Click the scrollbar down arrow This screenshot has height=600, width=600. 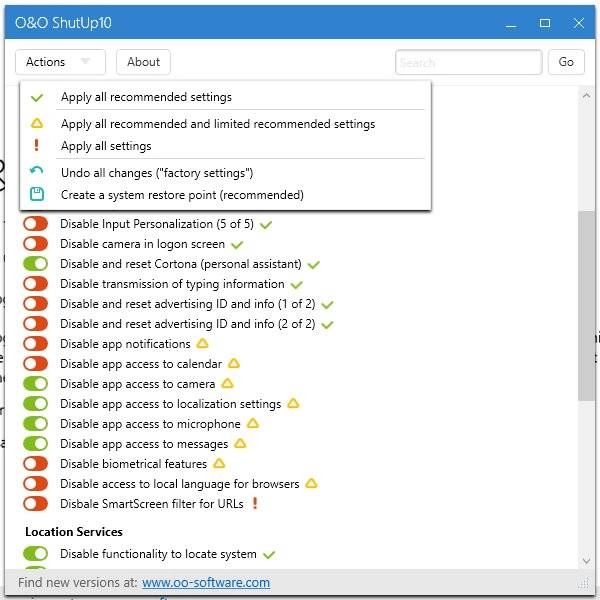(586, 561)
